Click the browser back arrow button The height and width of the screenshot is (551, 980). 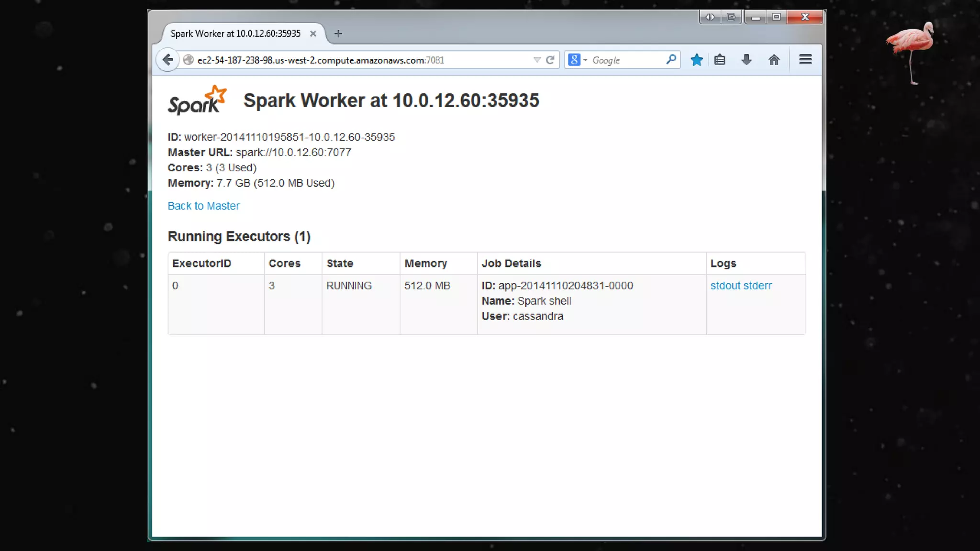pyautogui.click(x=167, y=60)
